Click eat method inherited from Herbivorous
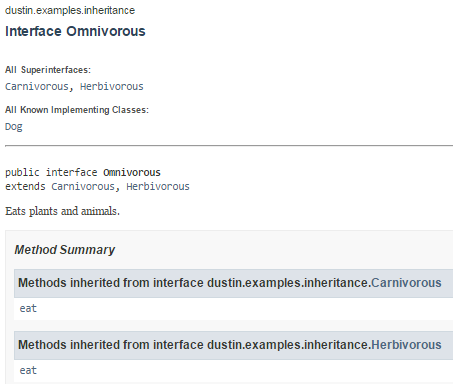Viewport: 453px width, 384px height. pos(28,371)
